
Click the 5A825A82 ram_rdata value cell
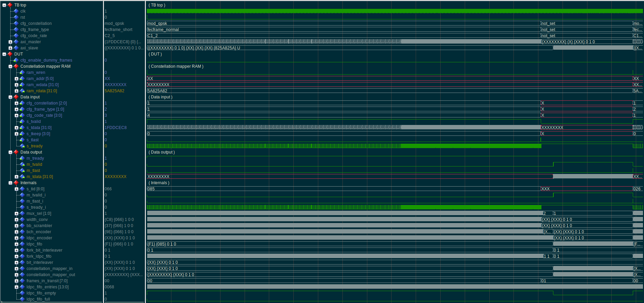[114, 91]
